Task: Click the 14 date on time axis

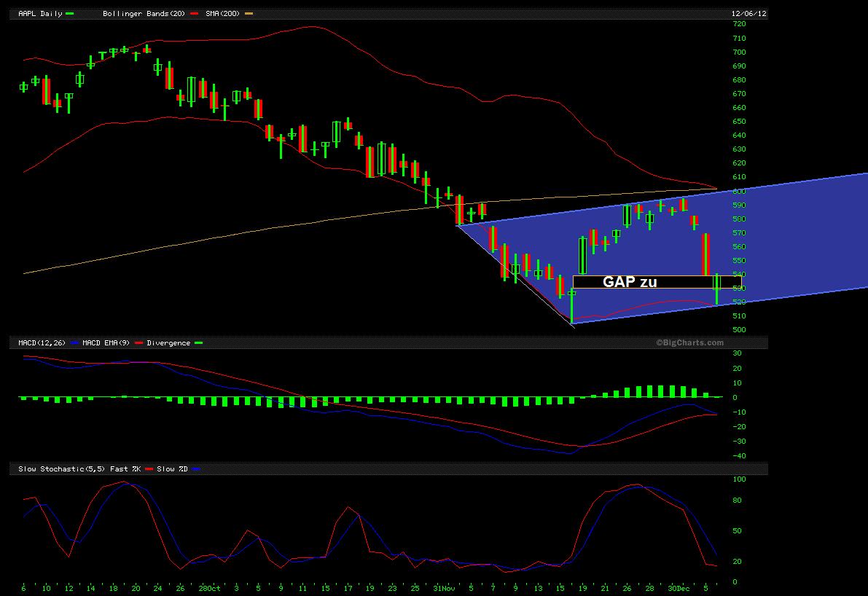Action: [x=91, y=588]
